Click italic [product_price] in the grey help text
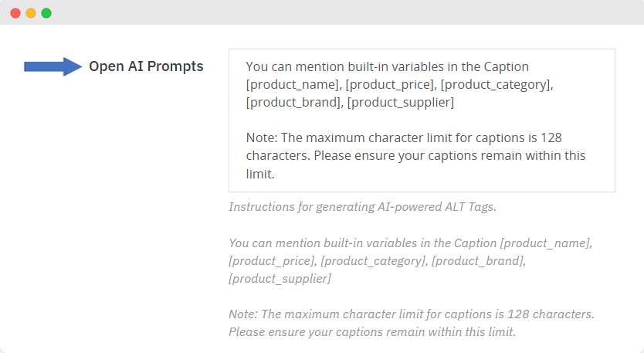 click(x=272, y=261)
